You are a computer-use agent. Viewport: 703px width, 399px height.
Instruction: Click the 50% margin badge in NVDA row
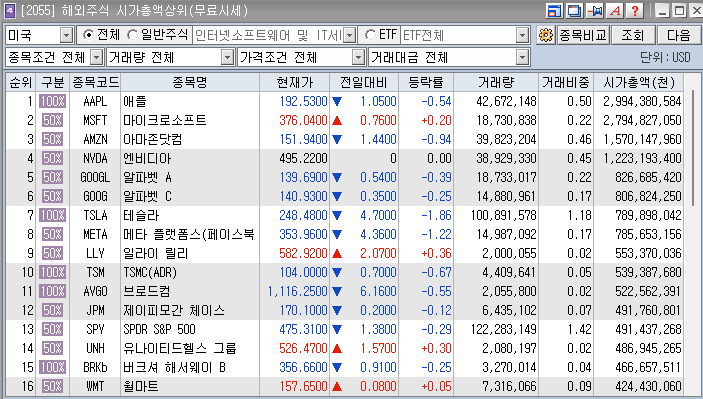52,158
